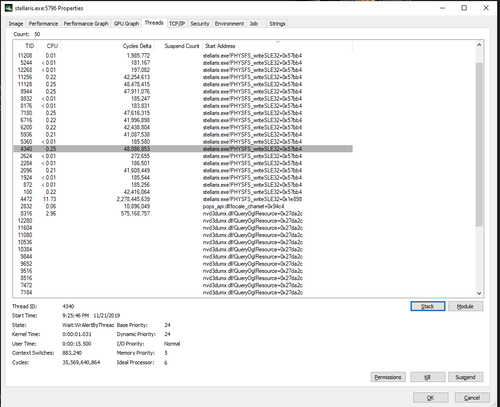Open thread Permissions
The width and height of the screenshot is (500, 407).
[388, 377]
